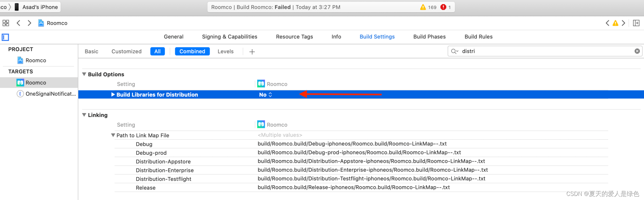Viewport: 644px width, 200px height.
Task: Clear the distri search field
Action: pos(637,51)
